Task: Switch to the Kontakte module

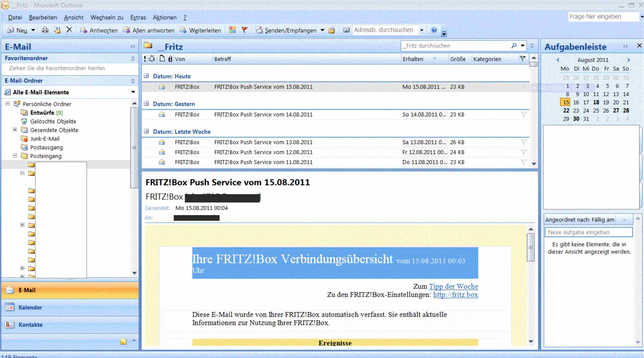Action: [x=70, y=325]
